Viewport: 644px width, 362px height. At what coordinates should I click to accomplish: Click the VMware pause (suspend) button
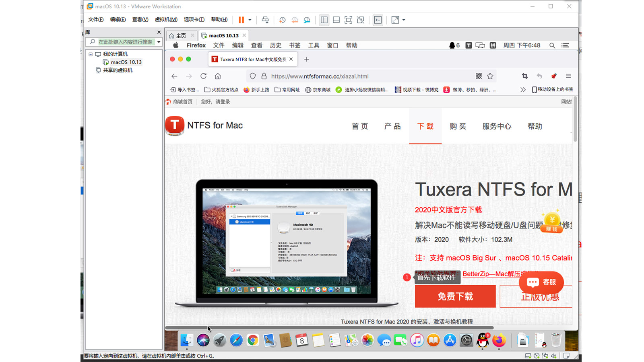point(241,20)
